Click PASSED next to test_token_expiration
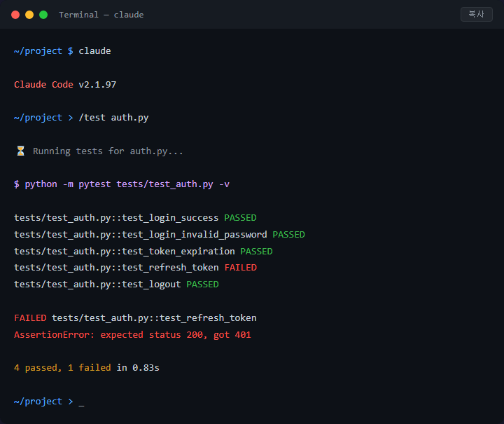The height and width of the screenshot is (424, 504). (256, 252)
